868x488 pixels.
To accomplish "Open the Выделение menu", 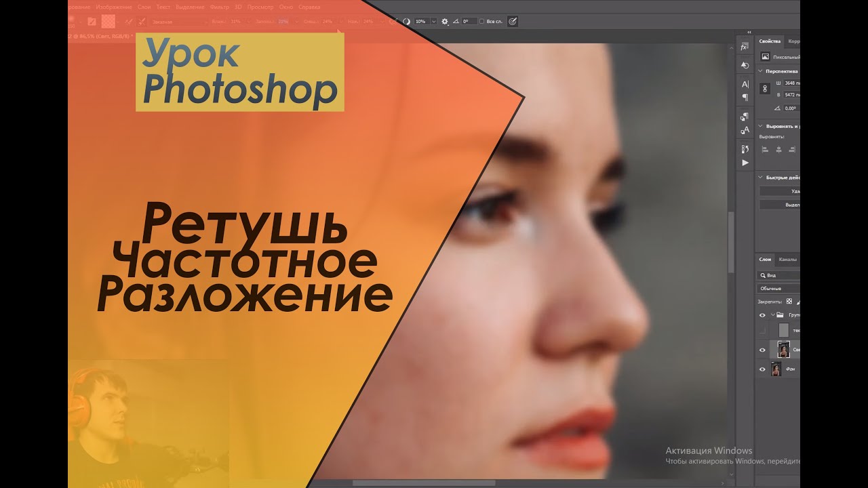I will click(190, 7).
